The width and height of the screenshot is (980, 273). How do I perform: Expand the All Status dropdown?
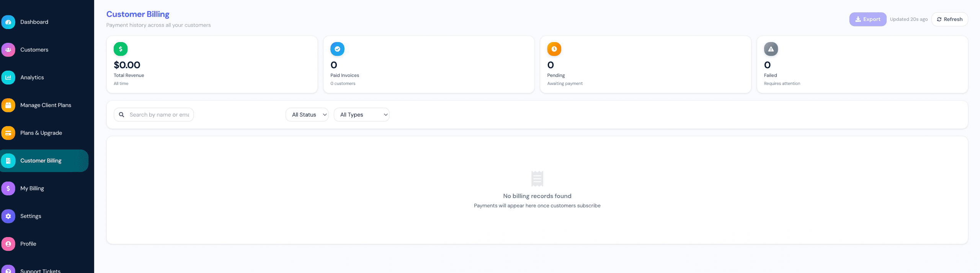307,115
